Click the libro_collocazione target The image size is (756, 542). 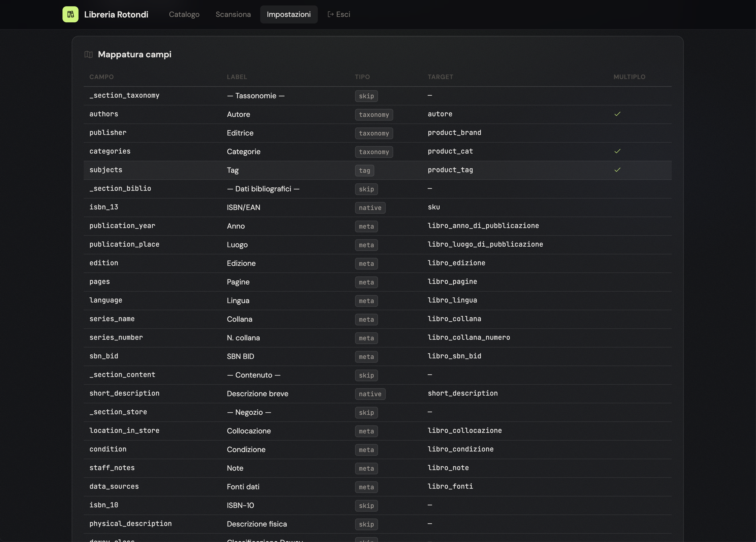coord(465,430)
